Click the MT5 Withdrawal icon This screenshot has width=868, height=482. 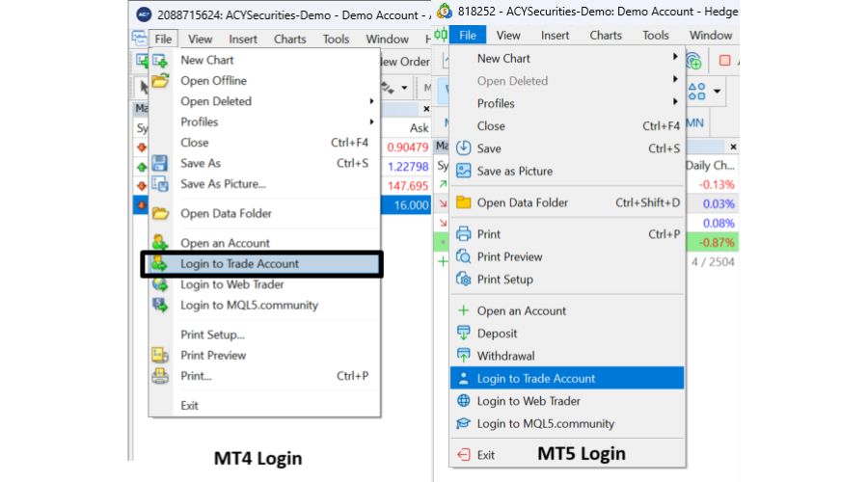(463, 356)
